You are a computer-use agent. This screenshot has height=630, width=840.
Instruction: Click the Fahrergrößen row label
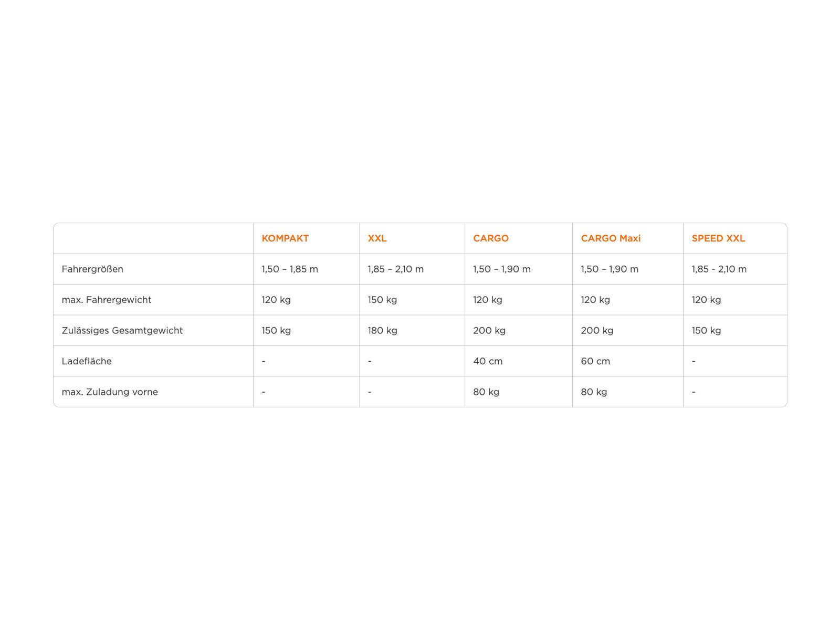click(x=92, y=269)
